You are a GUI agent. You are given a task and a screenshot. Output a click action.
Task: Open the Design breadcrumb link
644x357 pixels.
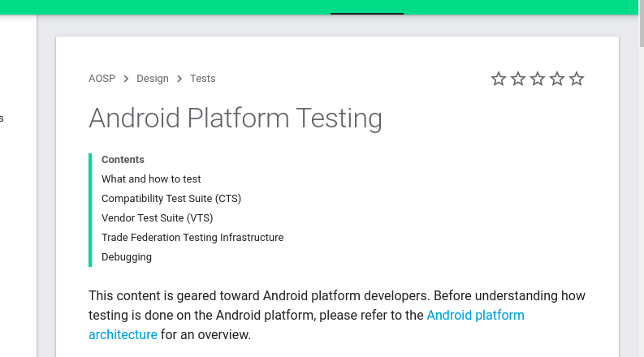click(153, 79)
